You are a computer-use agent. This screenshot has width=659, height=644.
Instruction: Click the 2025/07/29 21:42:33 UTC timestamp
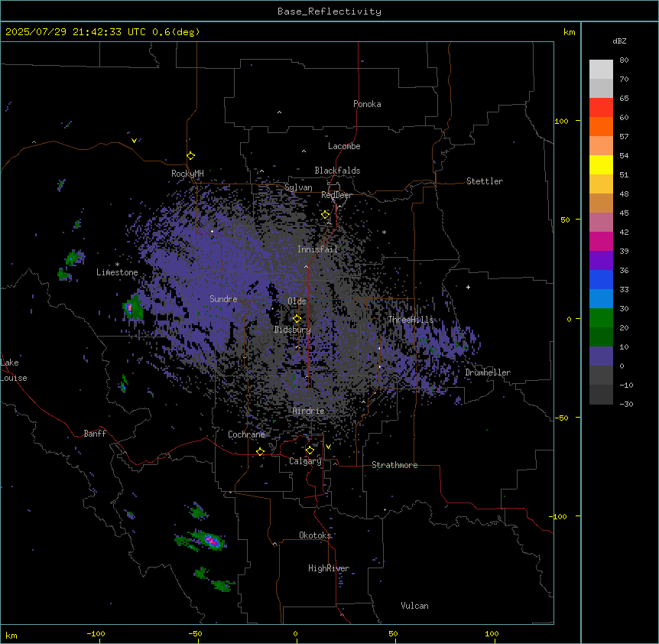click(x=76, y=32)
